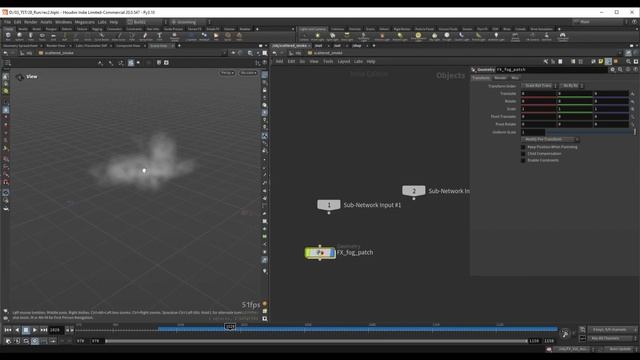Click the parameter pane search icon
The height and width of the screenshot is (360, 640).
[x=620, y=70]
